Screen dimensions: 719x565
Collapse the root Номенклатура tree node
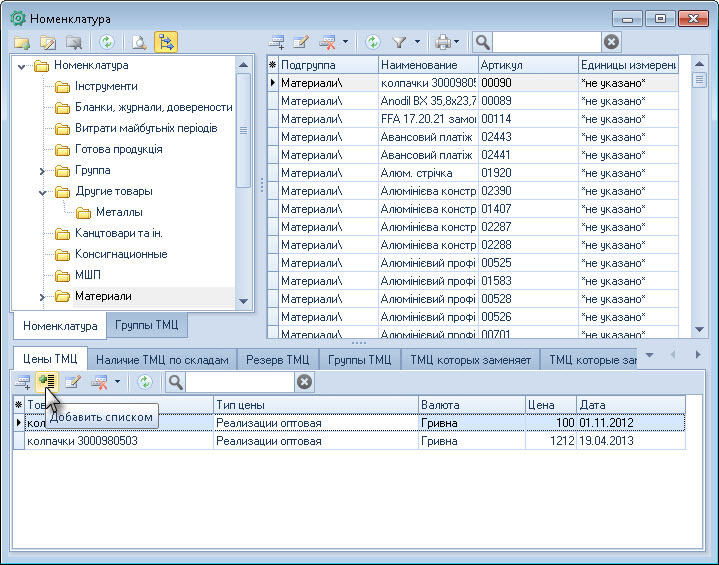point(21,67)
